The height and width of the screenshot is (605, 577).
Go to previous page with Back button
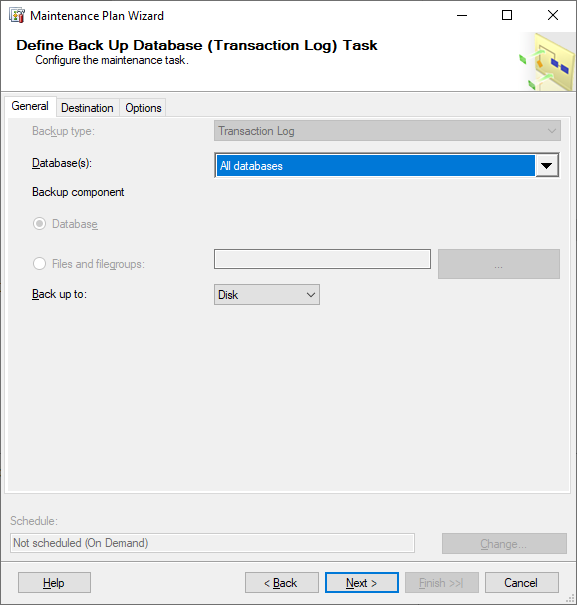[282, 583]
